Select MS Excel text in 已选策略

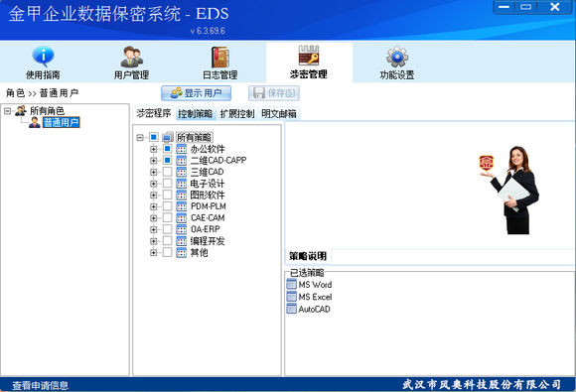(315, 297)
